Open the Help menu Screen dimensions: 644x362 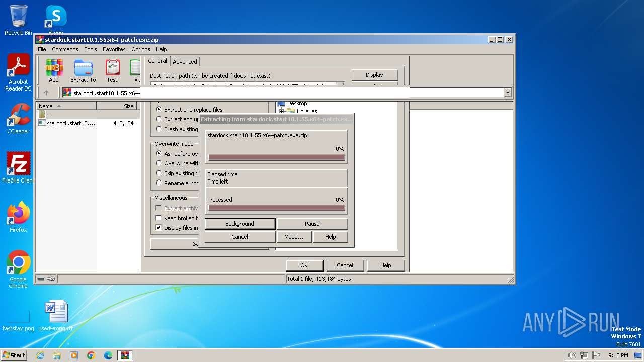pyautogui.click(x=161, y=49)
